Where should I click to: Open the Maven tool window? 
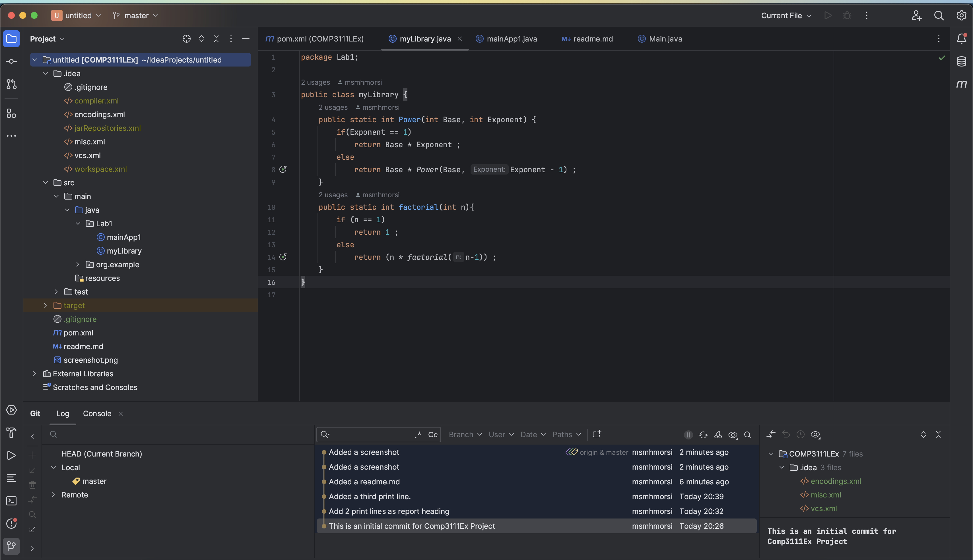click(x=961, y=84)
